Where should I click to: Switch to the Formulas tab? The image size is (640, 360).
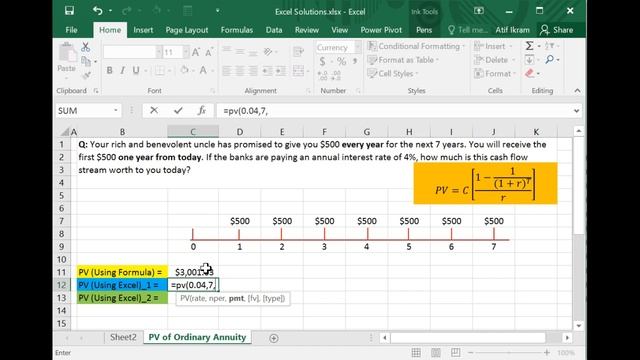tap(237, 30)
